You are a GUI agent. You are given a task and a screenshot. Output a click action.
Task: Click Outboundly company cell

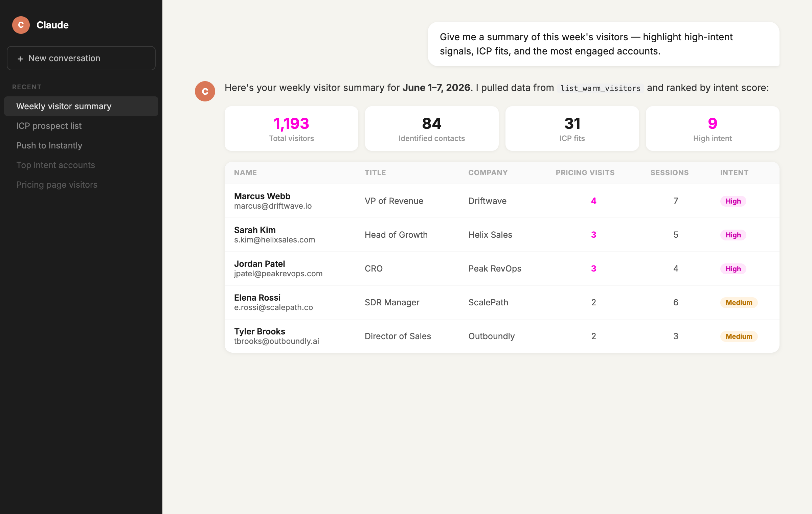[492, 336]
